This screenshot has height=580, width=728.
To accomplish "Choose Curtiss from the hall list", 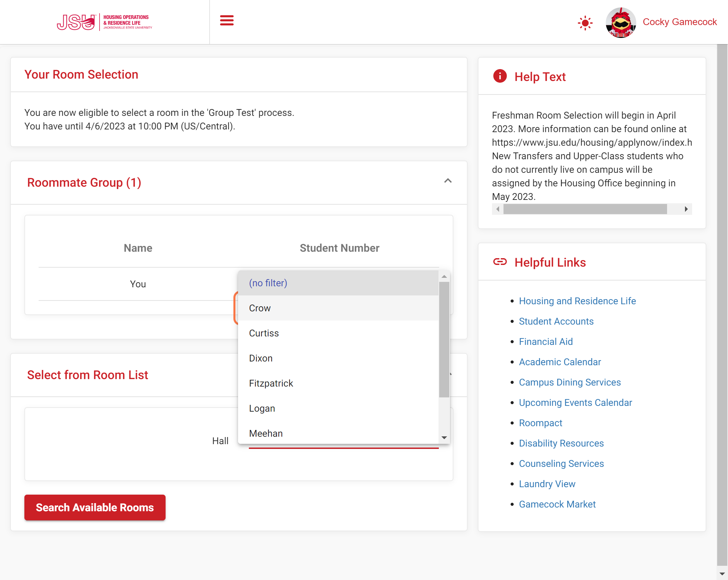I will pyautogui.click(x=338, y=333).
